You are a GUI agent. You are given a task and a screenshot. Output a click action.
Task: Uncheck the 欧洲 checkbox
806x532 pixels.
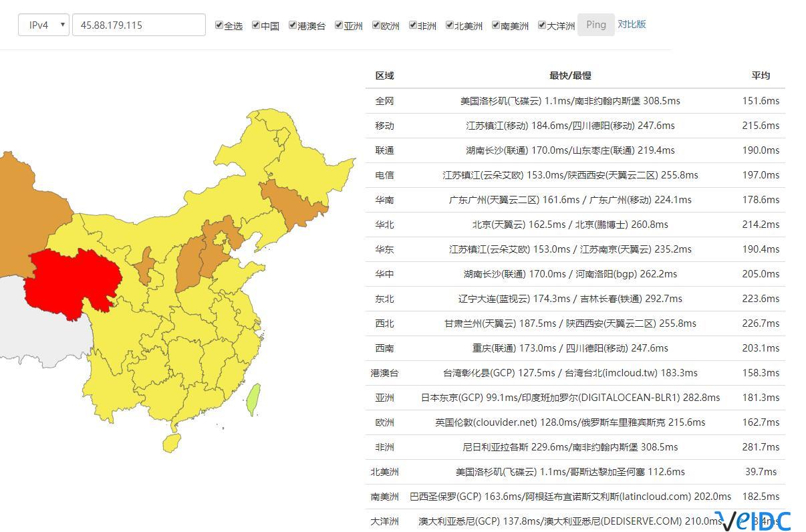376,25
